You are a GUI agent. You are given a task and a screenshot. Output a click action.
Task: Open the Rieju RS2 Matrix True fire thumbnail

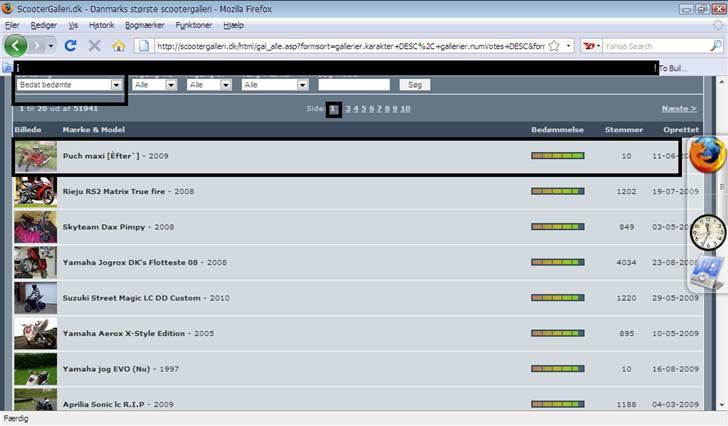coord(36,192)
